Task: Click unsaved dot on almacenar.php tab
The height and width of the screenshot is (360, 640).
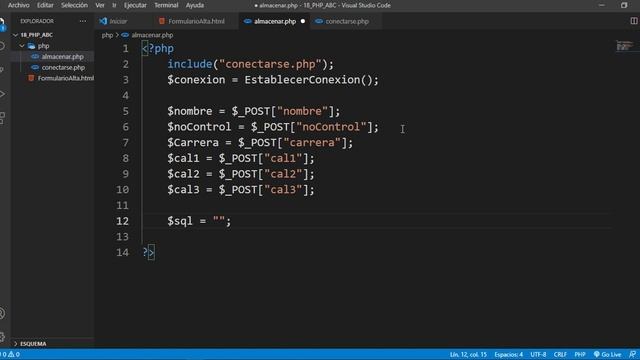Action: coord(303,21)
